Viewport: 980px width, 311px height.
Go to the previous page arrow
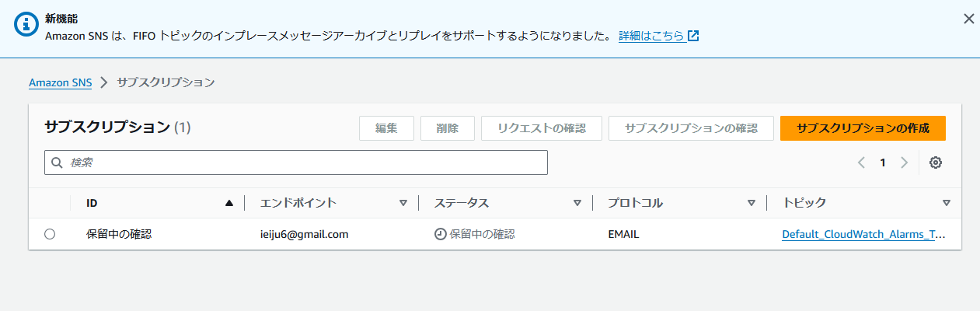coord(861,162)
